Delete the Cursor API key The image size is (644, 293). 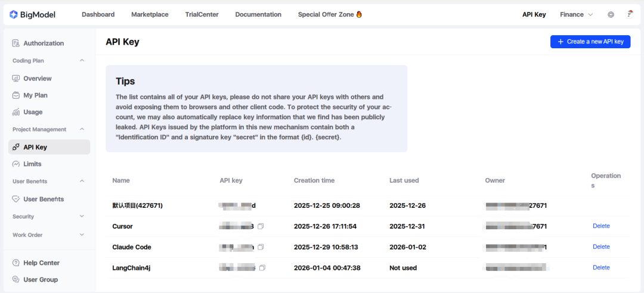point(601,226)
